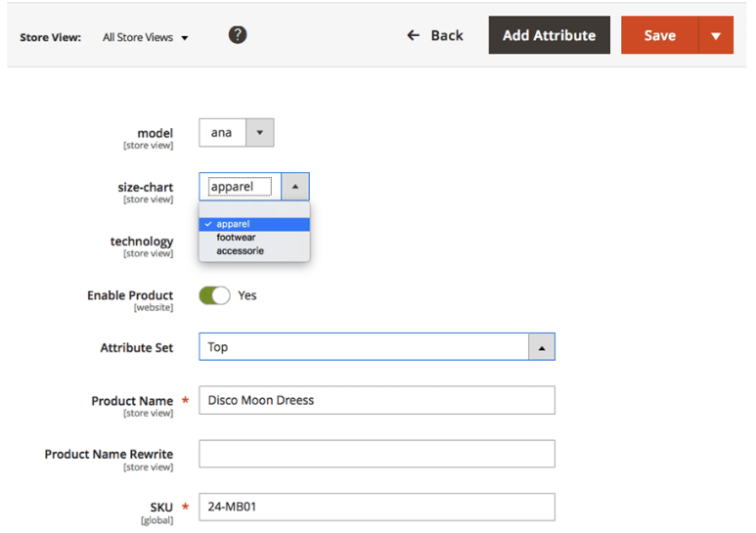The image size is (756, 533).
Task: Open the Attribute Set dropdown arrow
Action: point(541,347)
